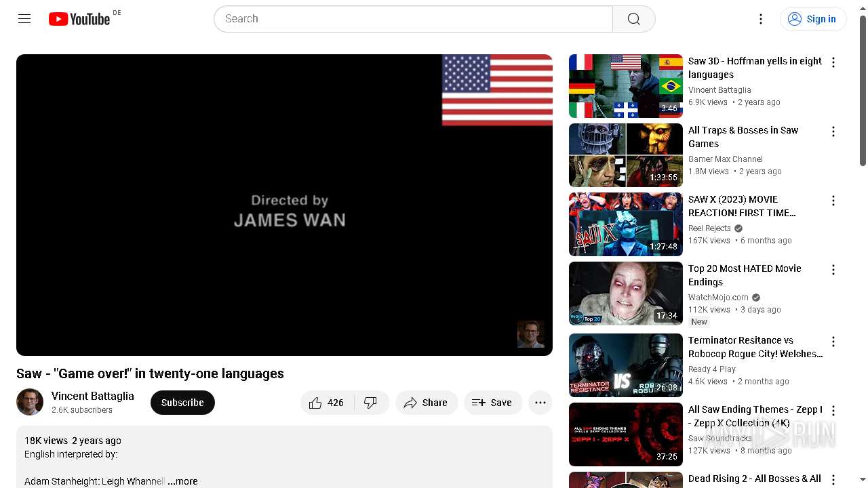
Task: Open Saw 3D Hoffman yells thumbnail
Action: coord(626,86)
